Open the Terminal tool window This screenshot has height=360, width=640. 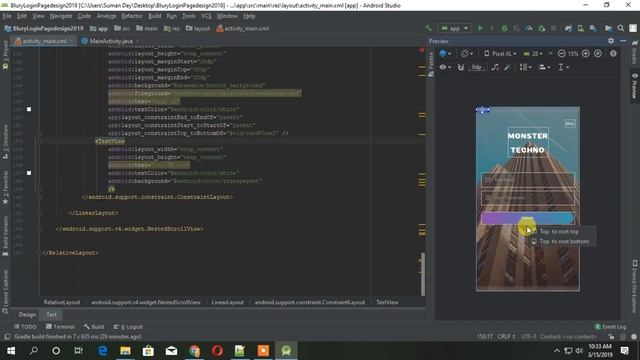pos(60,327)
